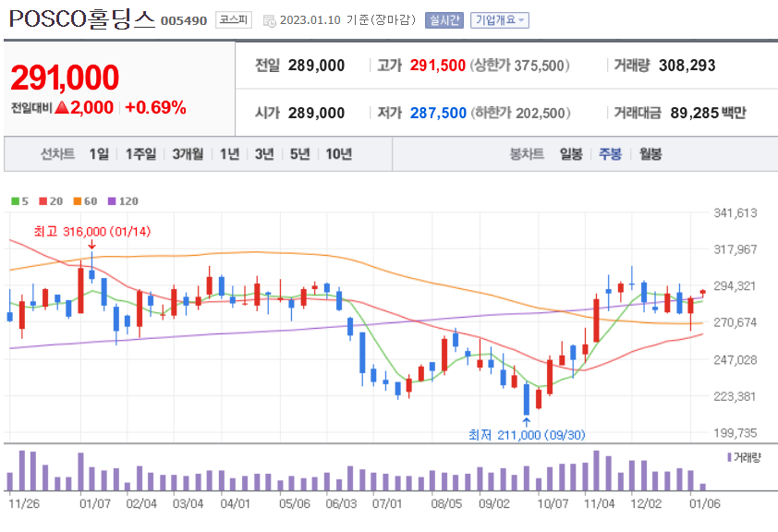The height and width of the screenshot is (532, 778).
Task: Select the 1일 line chart tab
Action: [x=99, y=154]
